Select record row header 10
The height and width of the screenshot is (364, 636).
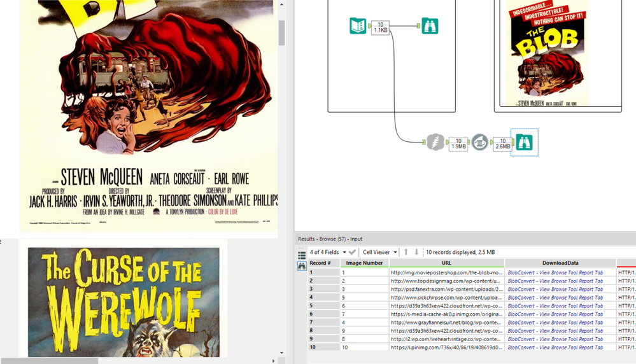coord(323,347)
